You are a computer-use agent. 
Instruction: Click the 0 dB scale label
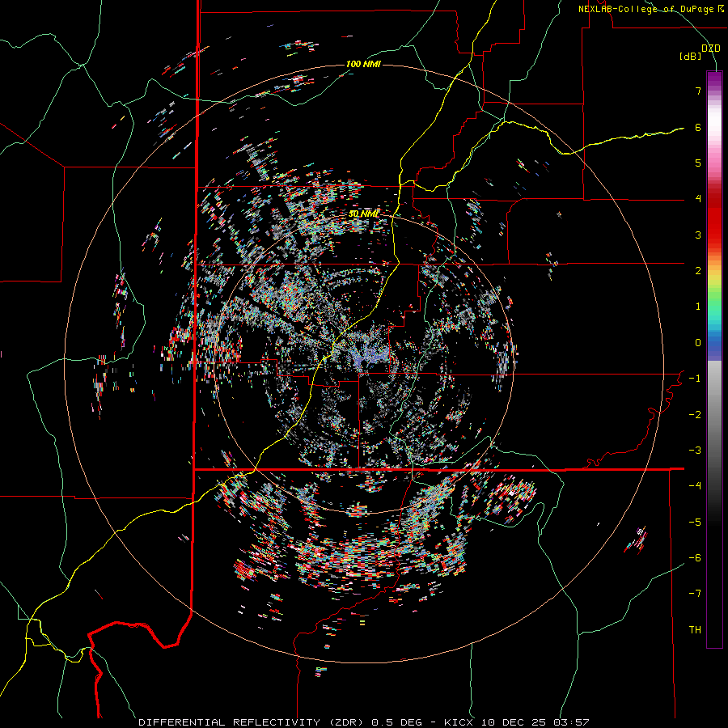[698, 343]
